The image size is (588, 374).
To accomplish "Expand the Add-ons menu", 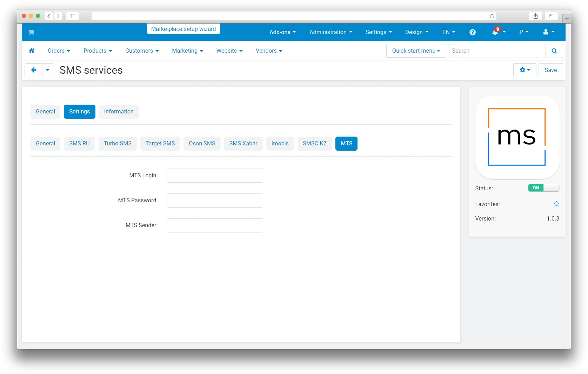I will (x=283, y=32).
